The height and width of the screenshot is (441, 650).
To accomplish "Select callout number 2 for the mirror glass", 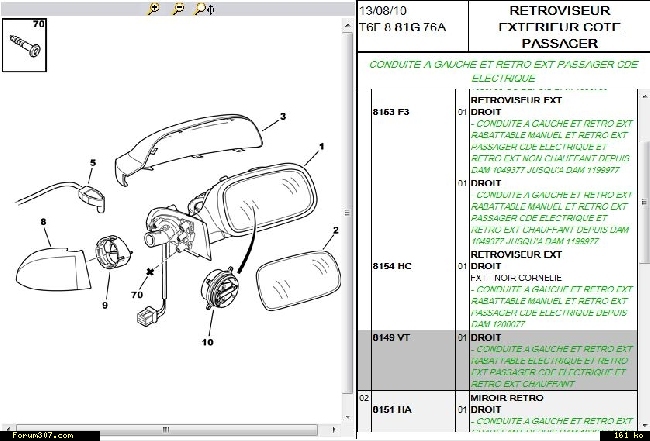I will pyautogui.click(x=335, y=230).
